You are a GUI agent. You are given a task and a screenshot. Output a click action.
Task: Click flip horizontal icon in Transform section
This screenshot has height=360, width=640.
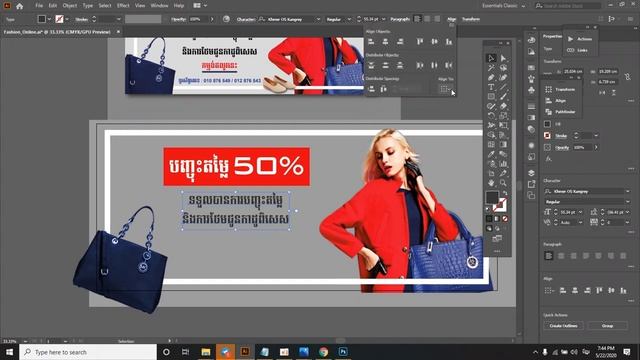(602, 93)
